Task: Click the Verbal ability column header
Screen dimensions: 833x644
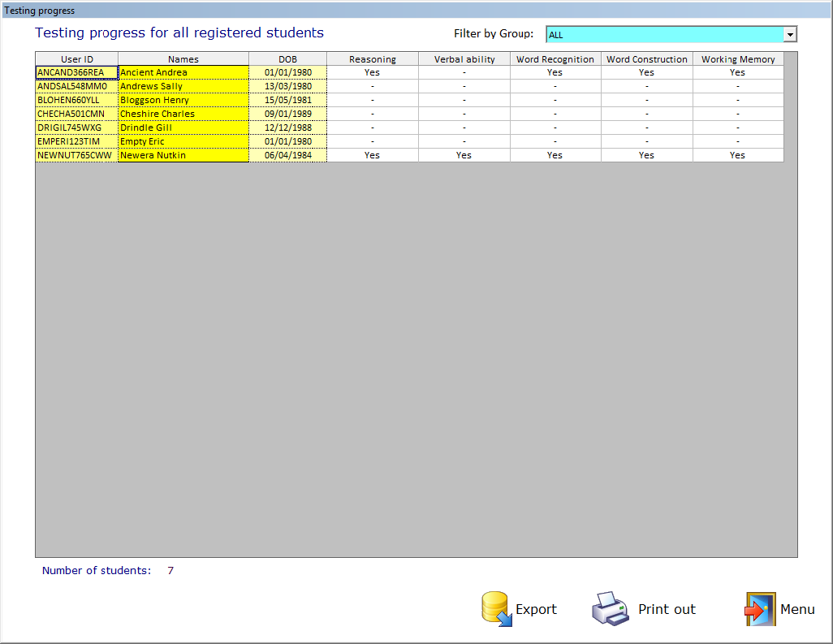Action: tap(464, 59)
